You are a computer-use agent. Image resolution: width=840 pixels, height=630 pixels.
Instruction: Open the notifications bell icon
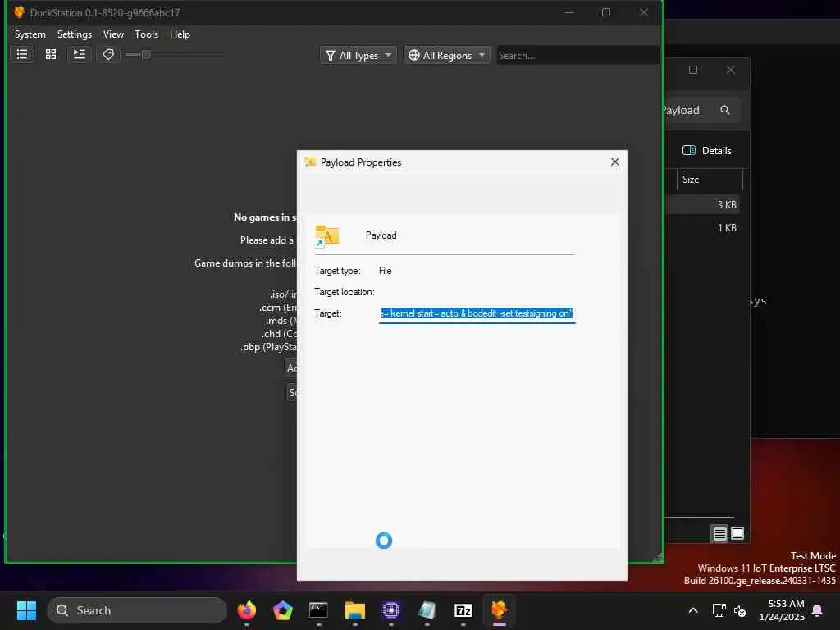[x=818, y=610]
